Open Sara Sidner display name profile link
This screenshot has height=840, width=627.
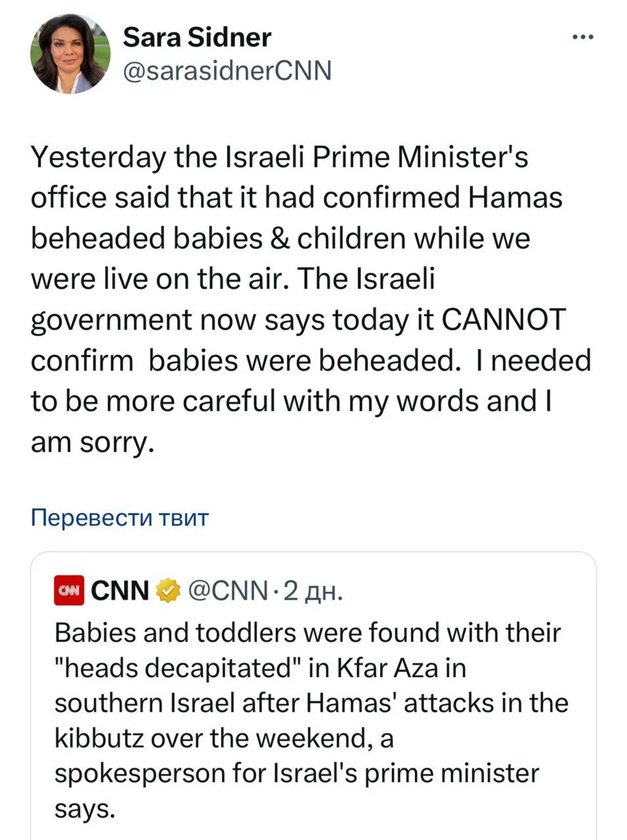(197, 37)
